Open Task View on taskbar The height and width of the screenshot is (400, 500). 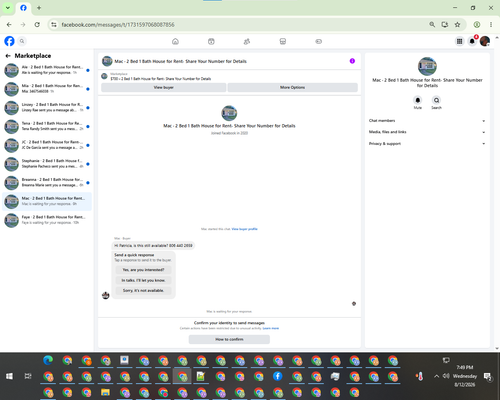28,376
